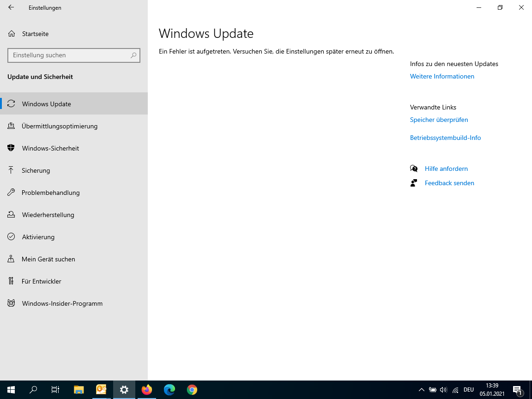Click the magnifier icon in search box
The image size is (532, 399).
133,55
